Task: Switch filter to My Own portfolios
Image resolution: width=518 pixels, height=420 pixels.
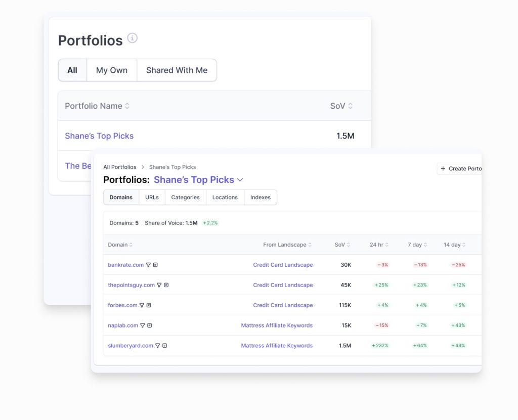Action: pyautogui.click(x=112, y=70)
